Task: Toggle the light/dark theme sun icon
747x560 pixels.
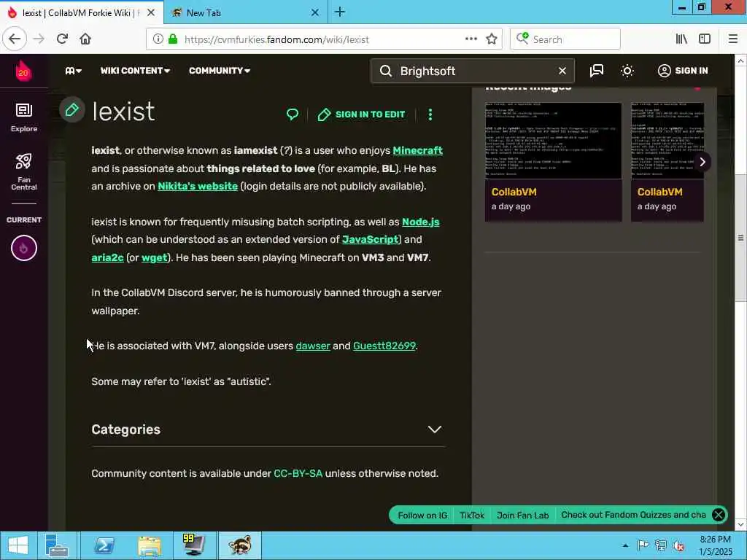Action: coord(627,71)
